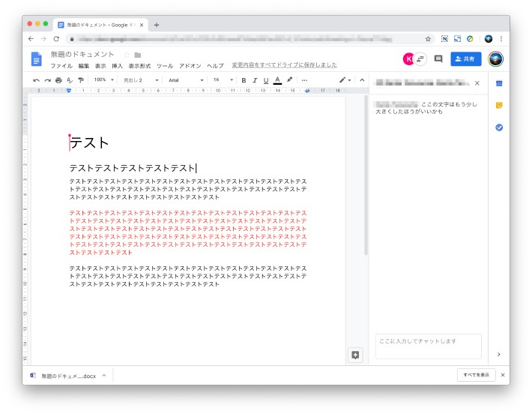This screenshot has height=414, width=532.
Task: Open the paragraph style 見出し2 dropdown
Action: click(141, 80)
